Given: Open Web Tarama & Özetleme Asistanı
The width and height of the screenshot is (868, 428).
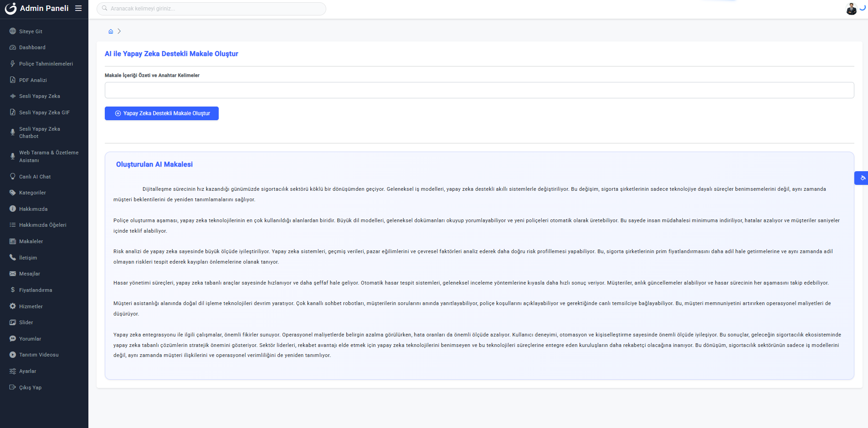Looking at the screenshot, I should tap(44, 156).
